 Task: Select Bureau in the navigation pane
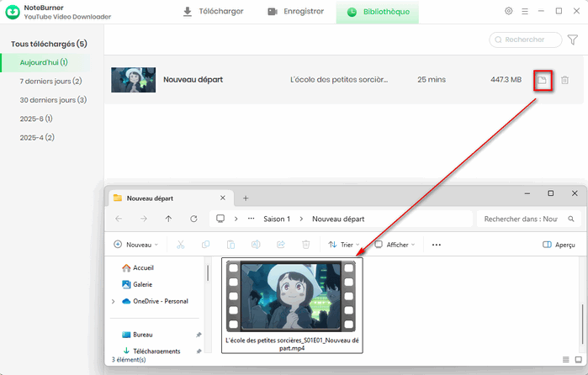137,335
